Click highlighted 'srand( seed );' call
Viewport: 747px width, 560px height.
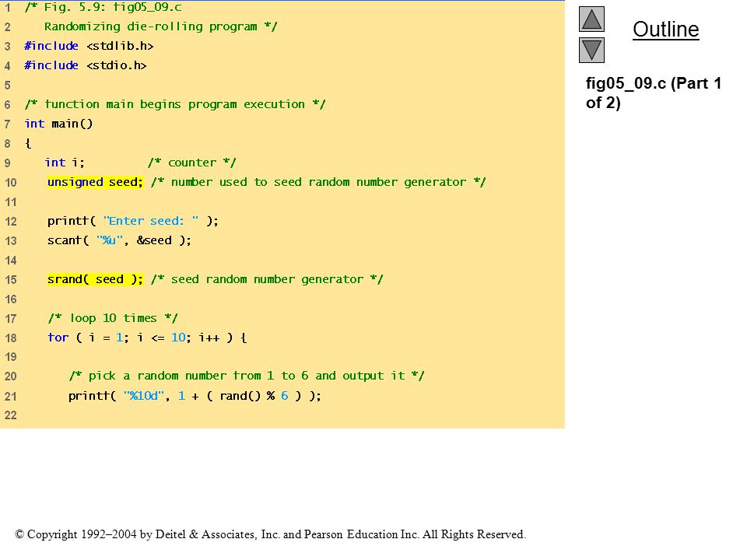pyautogui.click(x=95, y=279)
